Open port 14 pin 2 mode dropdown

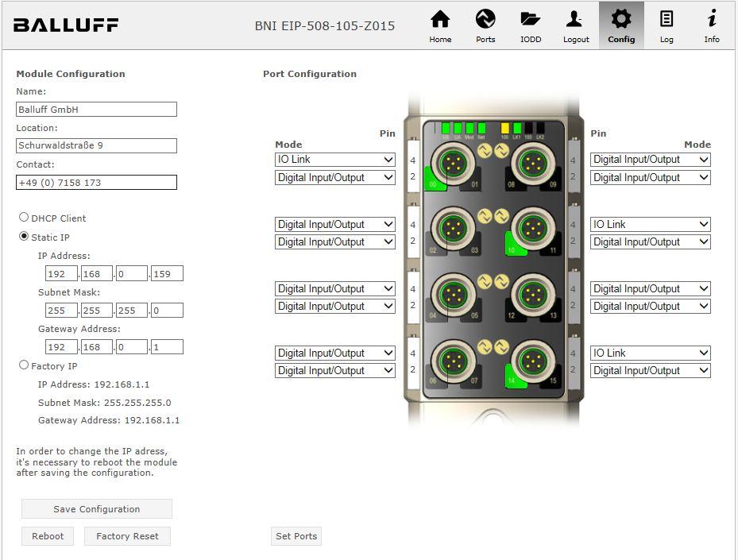pos(651,371)
